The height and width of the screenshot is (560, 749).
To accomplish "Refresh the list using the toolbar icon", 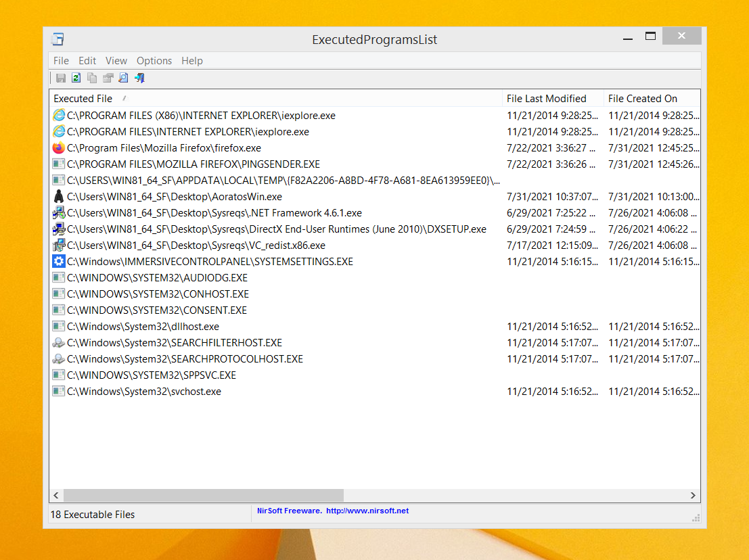I will (x=76, y=78).
